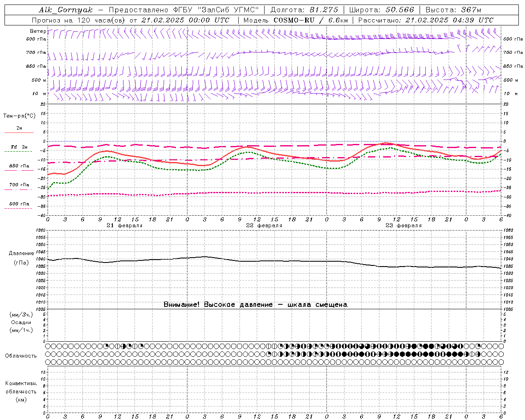525x420 pixels.
Task: Click the '(мм/3ч.)' precipitation unit label
Action: click(21, 315)
